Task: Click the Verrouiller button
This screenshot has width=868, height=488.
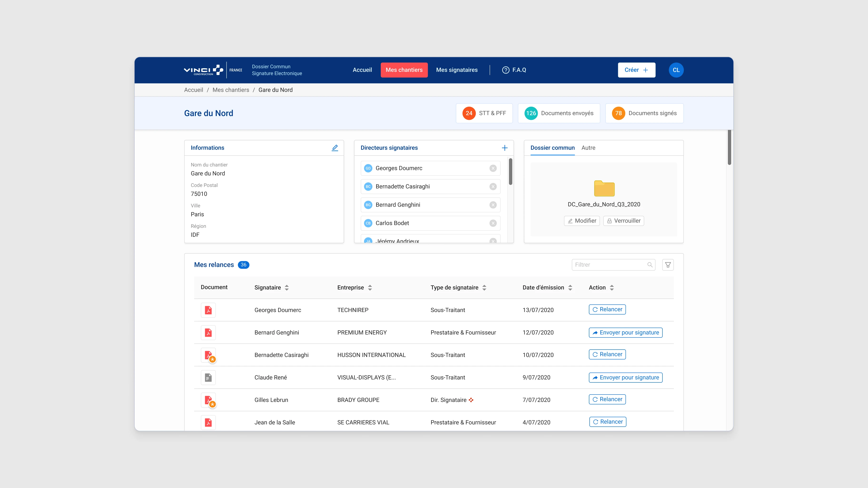Action: click(x=623, y=221)
